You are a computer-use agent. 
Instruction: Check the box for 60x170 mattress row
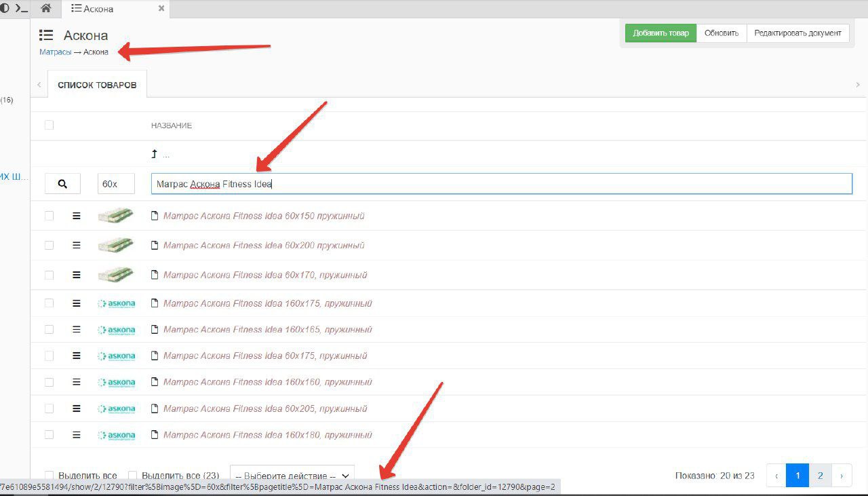pos(49,275)
